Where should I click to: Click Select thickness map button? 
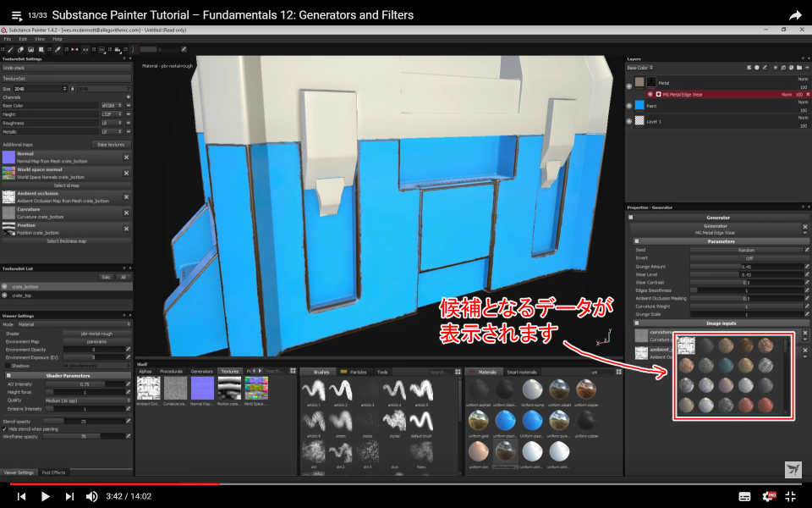66,241
